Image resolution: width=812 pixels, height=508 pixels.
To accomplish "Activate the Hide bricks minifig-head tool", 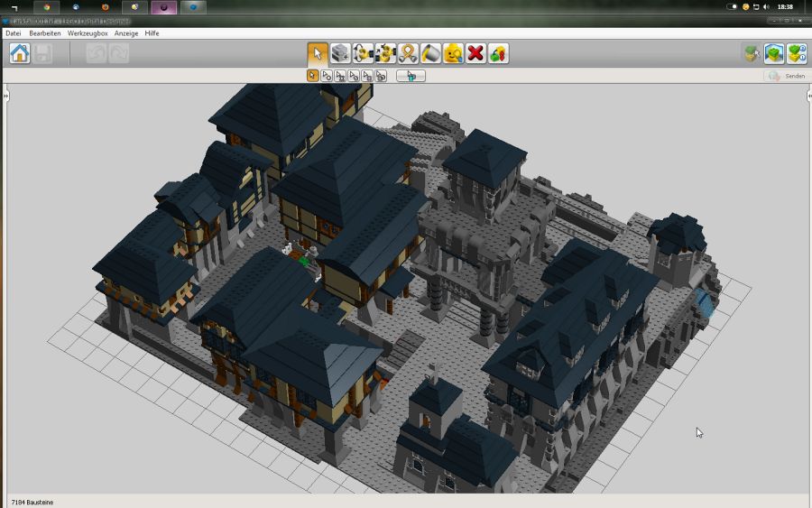I will (453, 53).
